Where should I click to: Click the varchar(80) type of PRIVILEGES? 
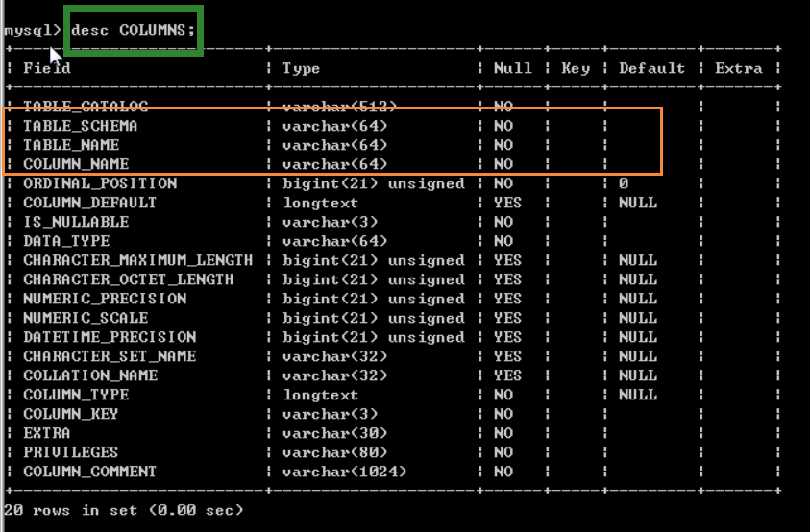[x=334, y=452]
